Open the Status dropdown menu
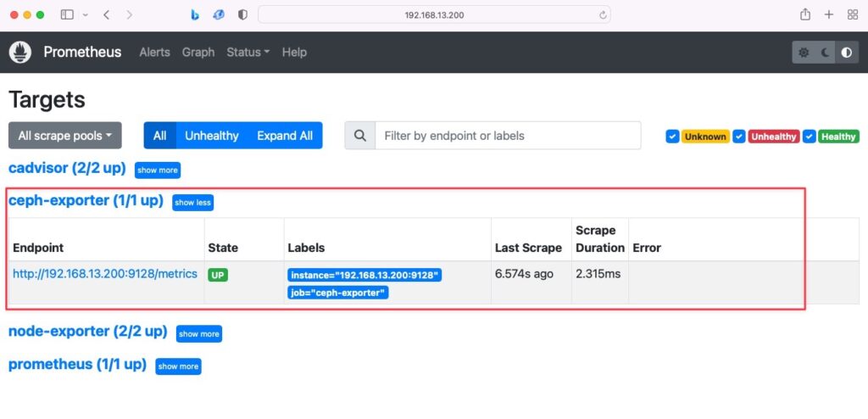The image size is (868, 419). click(248, 52)
